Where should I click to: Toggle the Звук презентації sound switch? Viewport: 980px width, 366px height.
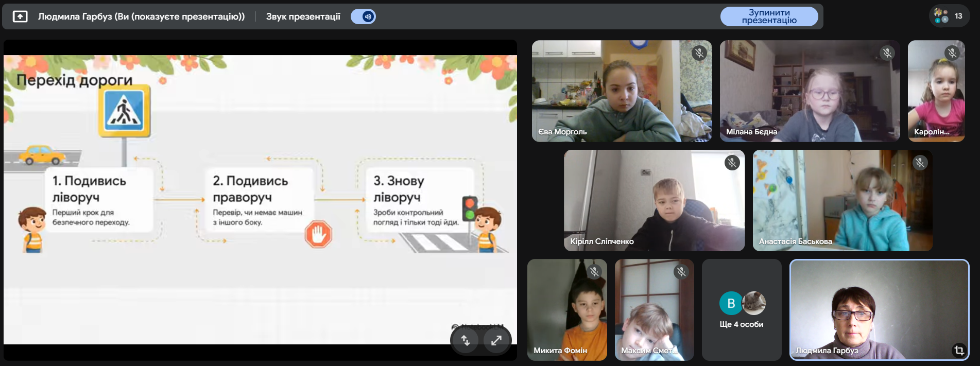pos(363,16)
